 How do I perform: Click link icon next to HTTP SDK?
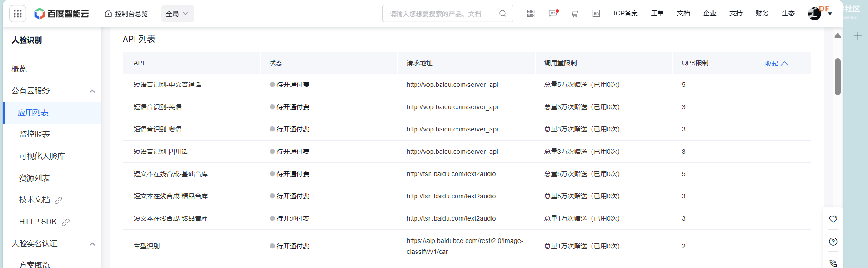65,222
